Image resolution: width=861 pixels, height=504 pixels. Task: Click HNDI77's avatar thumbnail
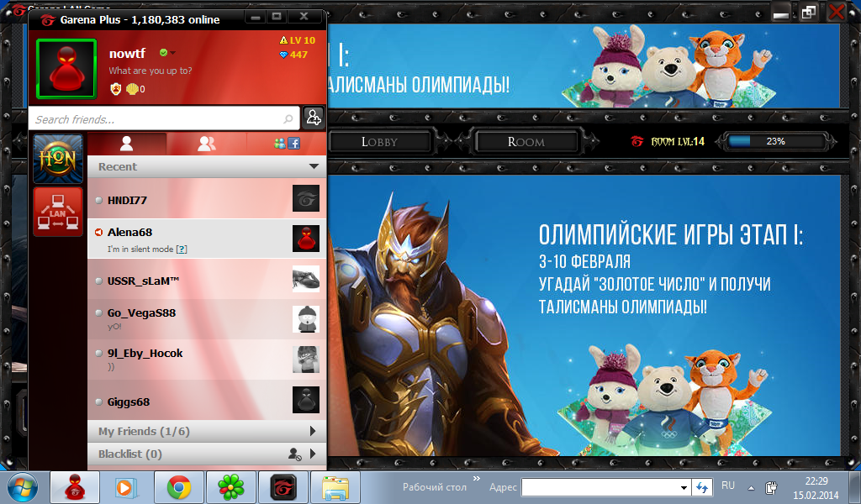pos(306,198)
